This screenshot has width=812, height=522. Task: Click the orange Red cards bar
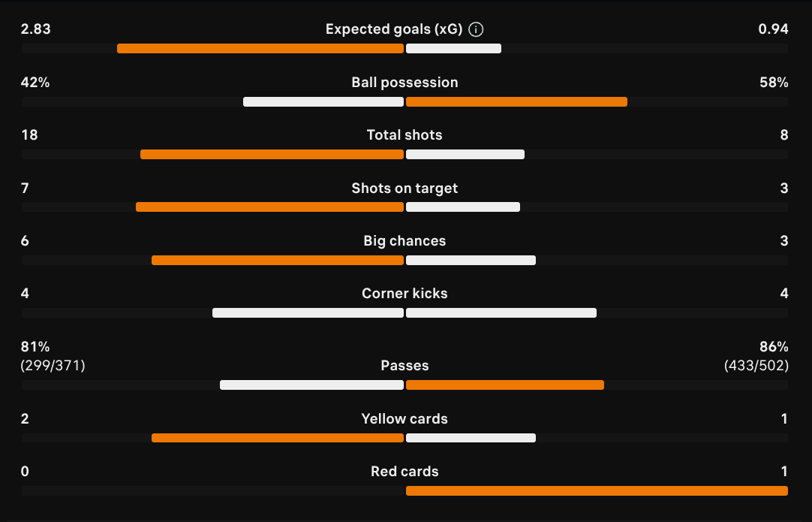click(597, 491)
